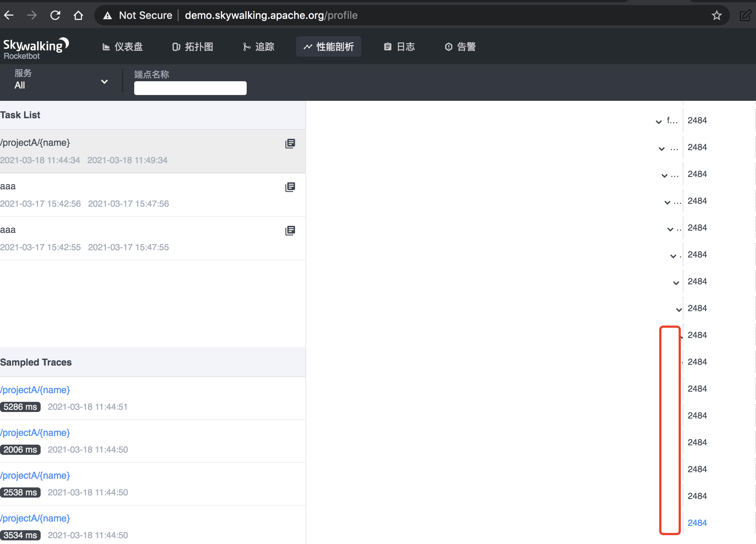Open sampled trace with 2006 ms duration

click(x=35, y=433)
